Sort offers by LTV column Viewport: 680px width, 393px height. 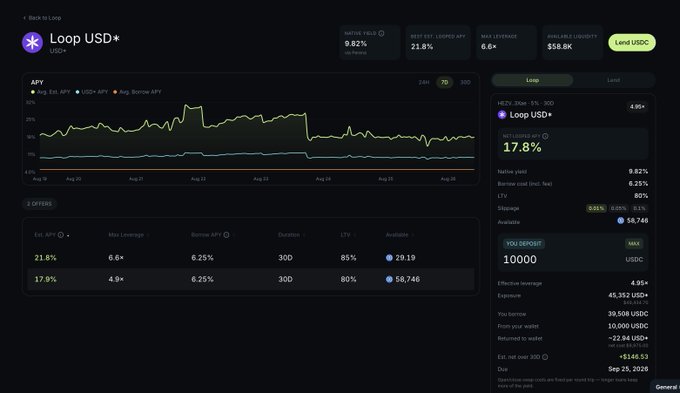[x=348, y=235]
